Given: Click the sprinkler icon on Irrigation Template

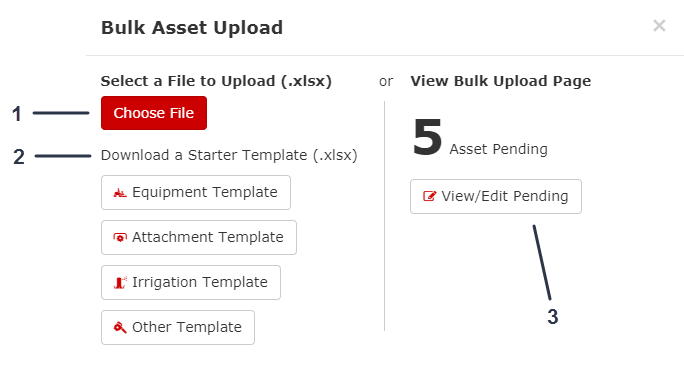Looking at the screenshot, I should pyautogui.click(x=120, y=282).
